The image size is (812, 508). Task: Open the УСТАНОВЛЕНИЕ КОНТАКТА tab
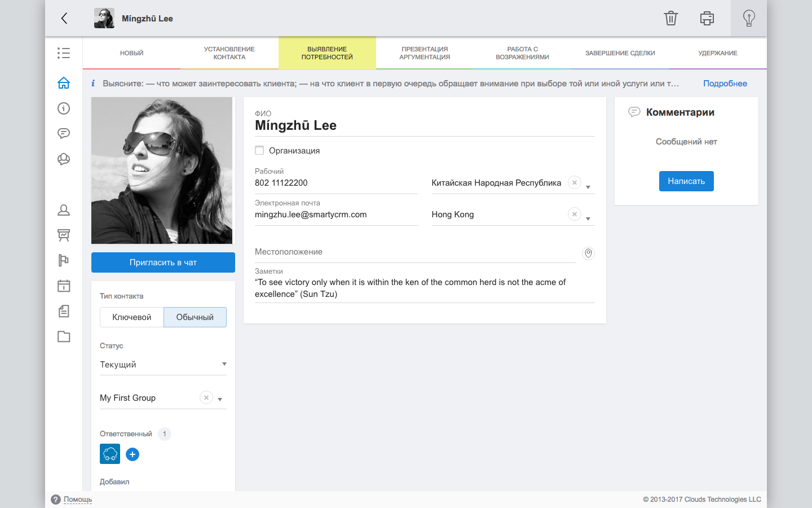(228, 52)
